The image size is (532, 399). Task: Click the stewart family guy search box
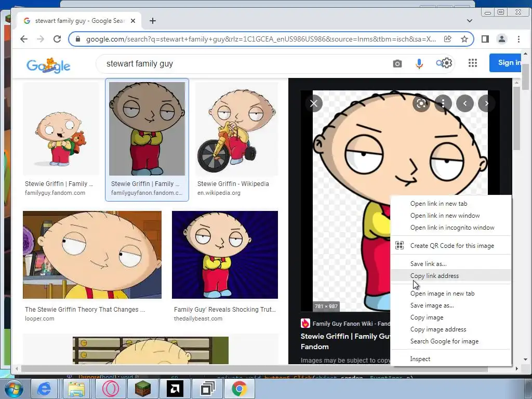pos(244,63)
